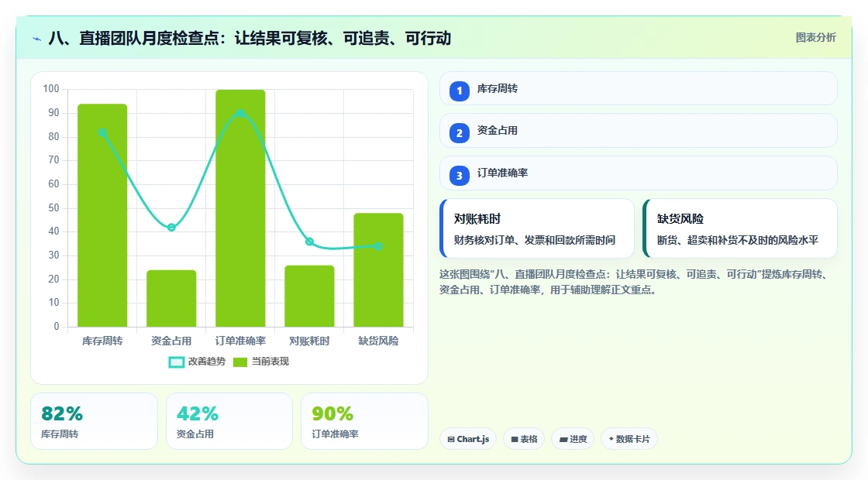Select the 数据卡片 tag
Screen dimensions: 868x480
coord(629,439)
